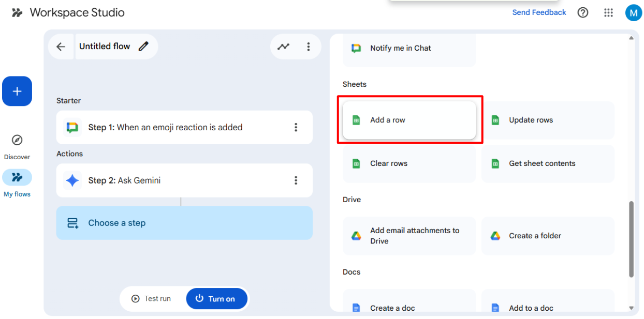Click the user account avatar
This screenshot has height=319, width=644.
coord(633,12)
